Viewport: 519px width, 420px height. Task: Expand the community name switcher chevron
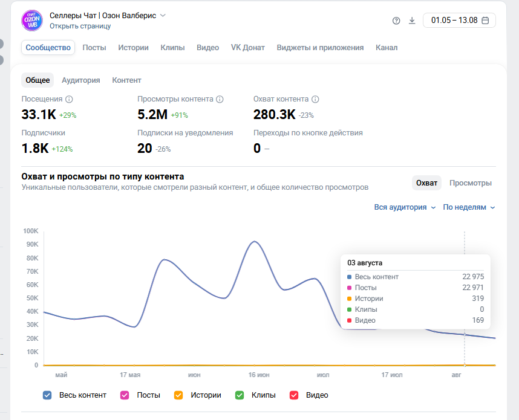(163, 16)
